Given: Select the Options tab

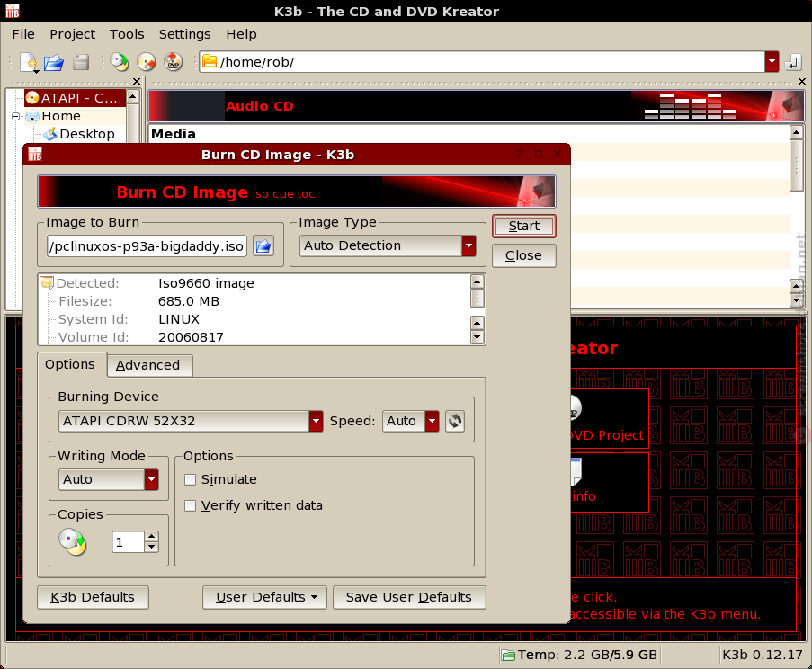Looking at the screenshot, I should click(x=70, y=364).
